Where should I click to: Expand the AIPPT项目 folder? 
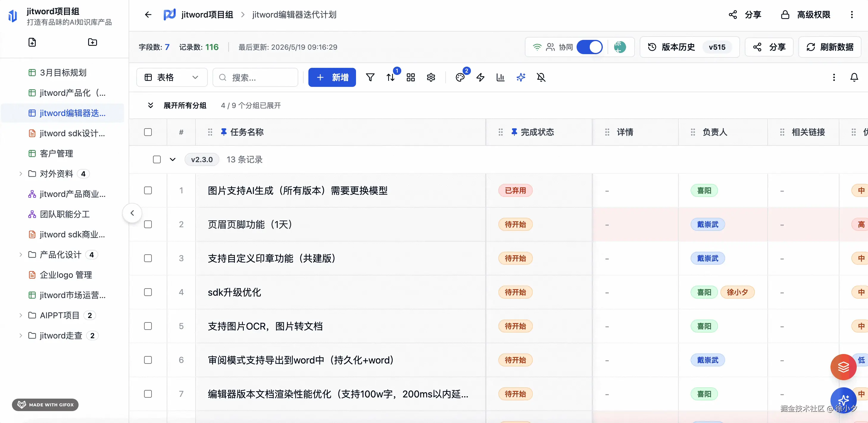(x=21, y=315)
